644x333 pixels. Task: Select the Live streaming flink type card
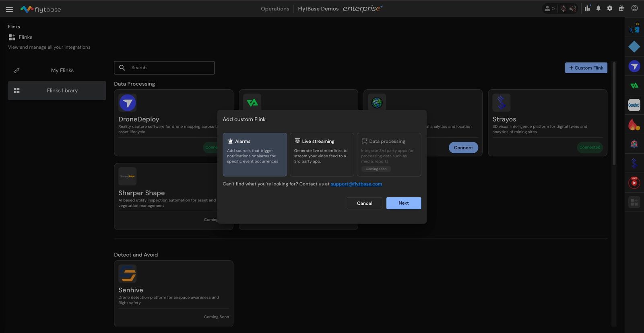pos(322,154)
